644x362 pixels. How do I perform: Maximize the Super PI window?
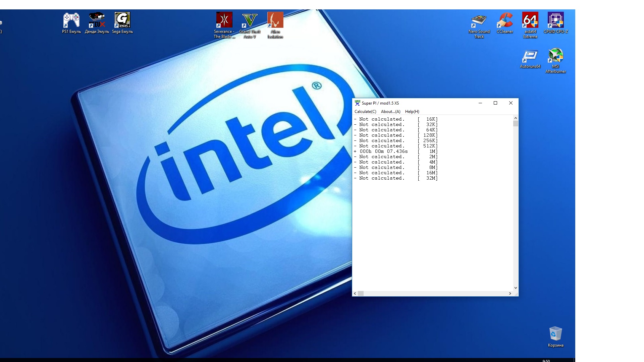click(x=495, y=103)
